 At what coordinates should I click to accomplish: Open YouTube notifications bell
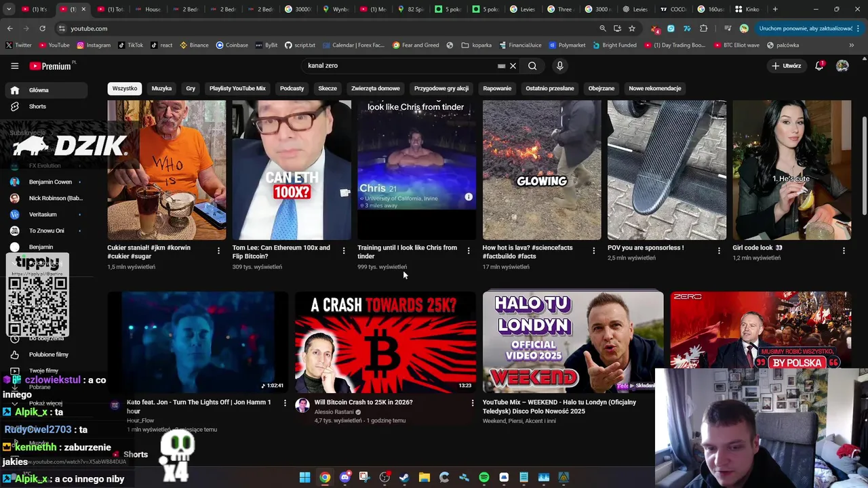[x=819, y=66]
